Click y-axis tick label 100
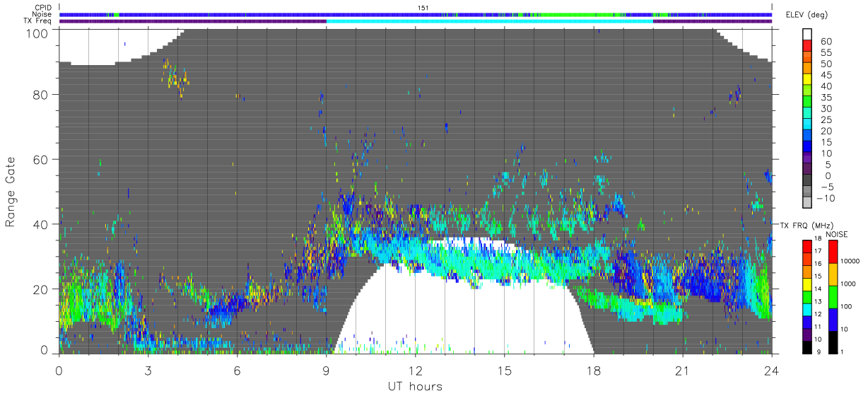 pos(38,33)
